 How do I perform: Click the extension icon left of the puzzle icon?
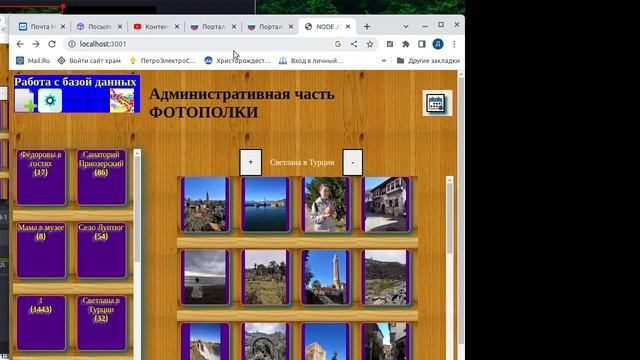[390, 44]
